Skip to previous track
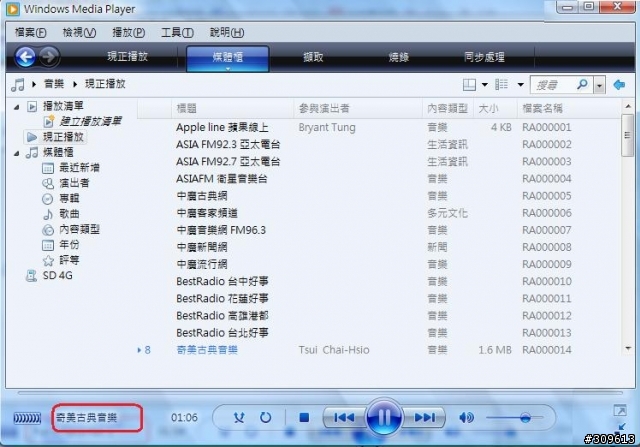The width and height of the screenshot is (640, 447). (x=344, y=418)
